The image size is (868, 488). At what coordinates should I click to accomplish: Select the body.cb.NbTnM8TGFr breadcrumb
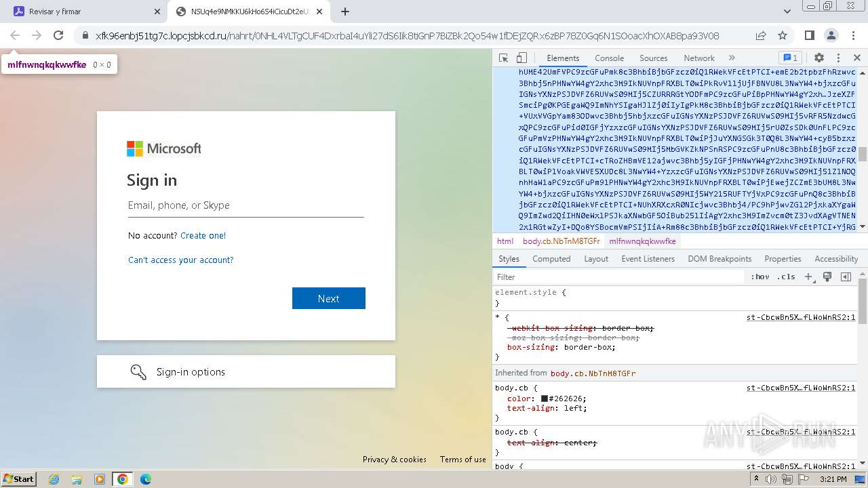[x=561, y=241]
